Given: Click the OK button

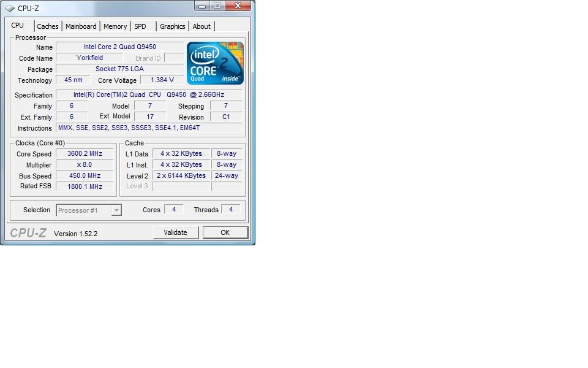Looking at the screenshot, I should tap(225, 232).
